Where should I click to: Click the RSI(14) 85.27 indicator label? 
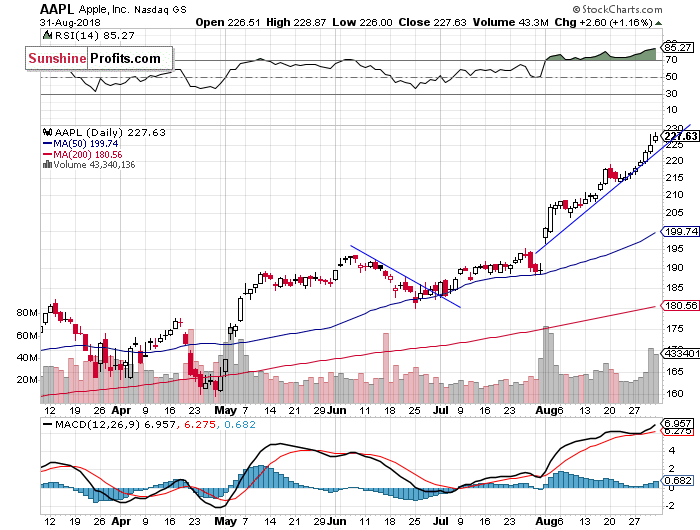[x=94, y=36]
